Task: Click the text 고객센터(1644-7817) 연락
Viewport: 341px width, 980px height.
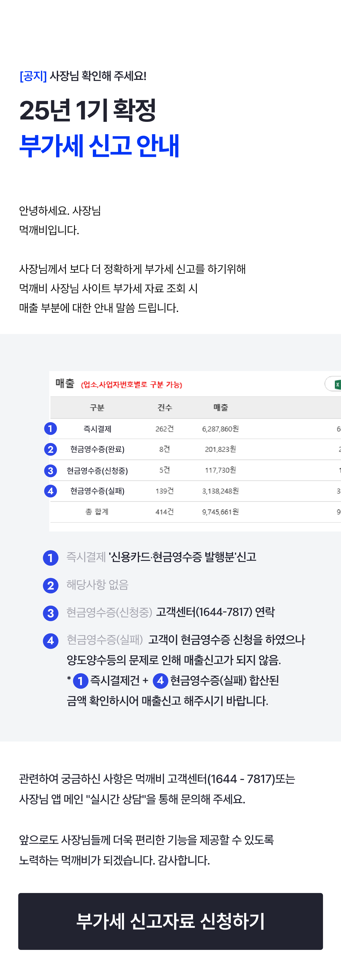Action: point(215,612)
